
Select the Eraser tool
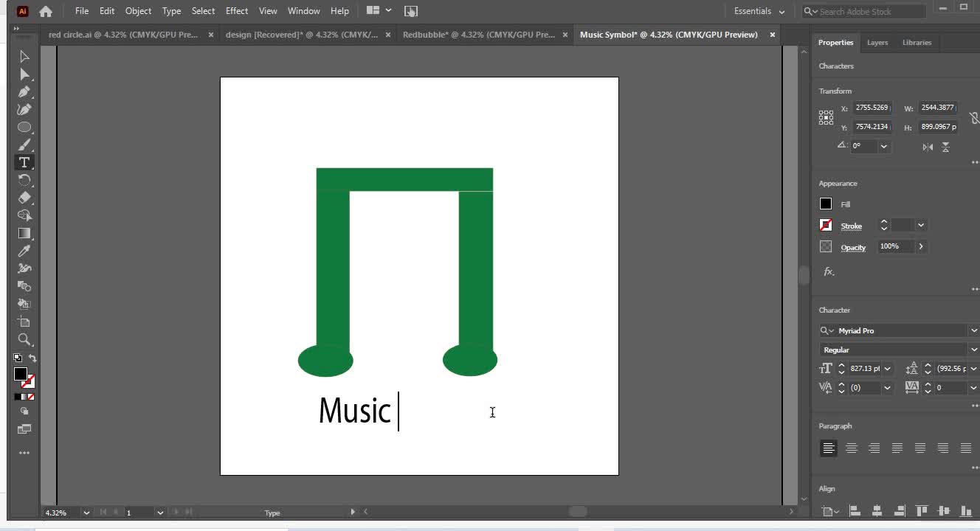tap(24, 198)
